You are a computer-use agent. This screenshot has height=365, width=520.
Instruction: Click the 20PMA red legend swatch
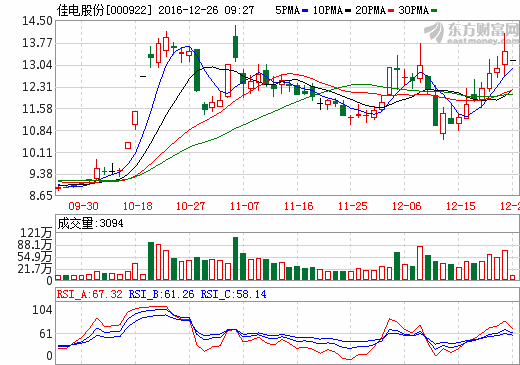click(391, 11)
